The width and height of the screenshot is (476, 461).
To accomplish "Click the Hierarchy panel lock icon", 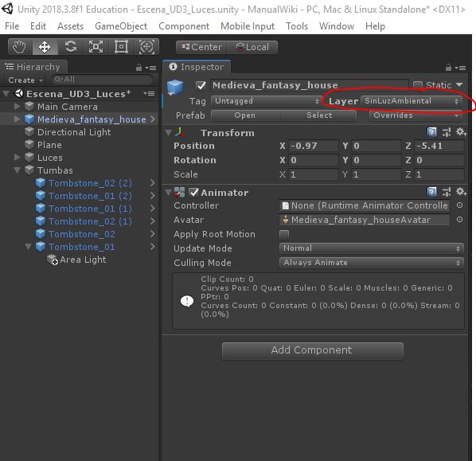I will [139, 68].
